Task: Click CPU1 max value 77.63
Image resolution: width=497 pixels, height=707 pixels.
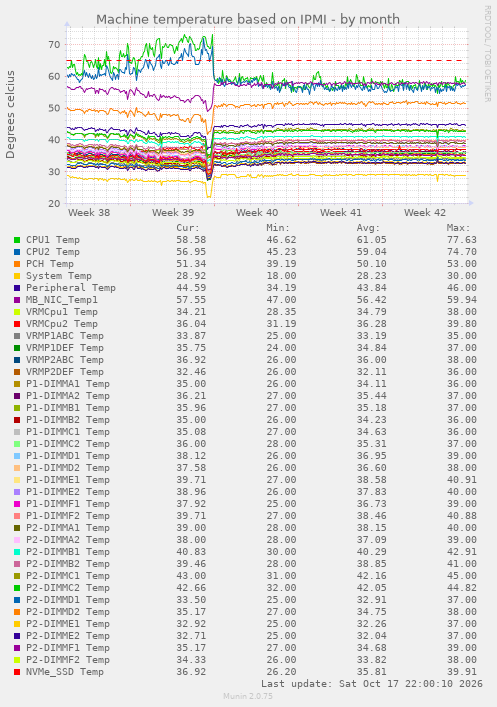Action: tap(461, 240)
